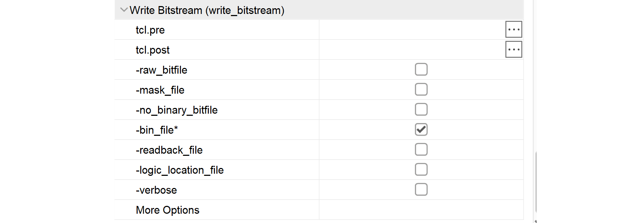The width and height of the screenshot is (644, 223).
Task: Click the More Options value field
Action: (x=421, y=210)
